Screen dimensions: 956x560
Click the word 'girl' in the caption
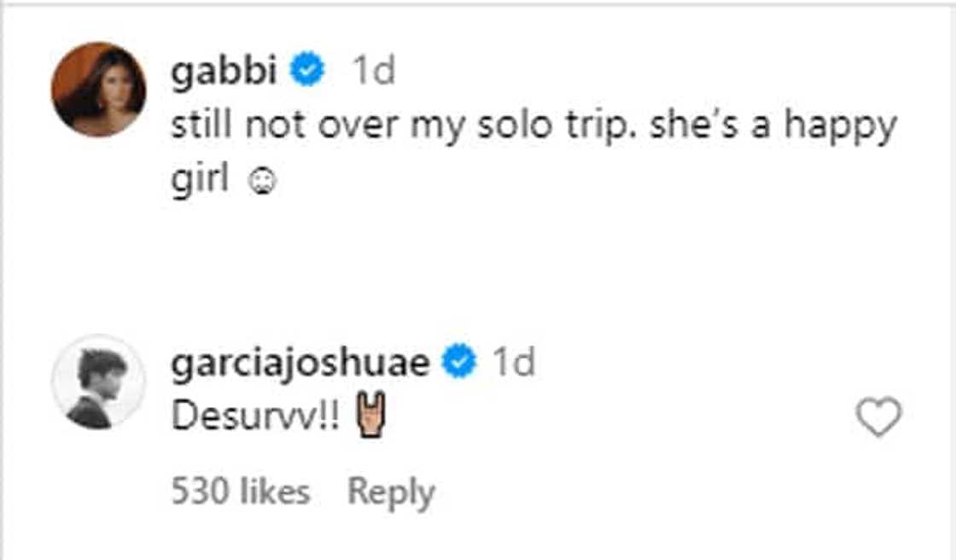pyautogui.click(x=199, y=183)
